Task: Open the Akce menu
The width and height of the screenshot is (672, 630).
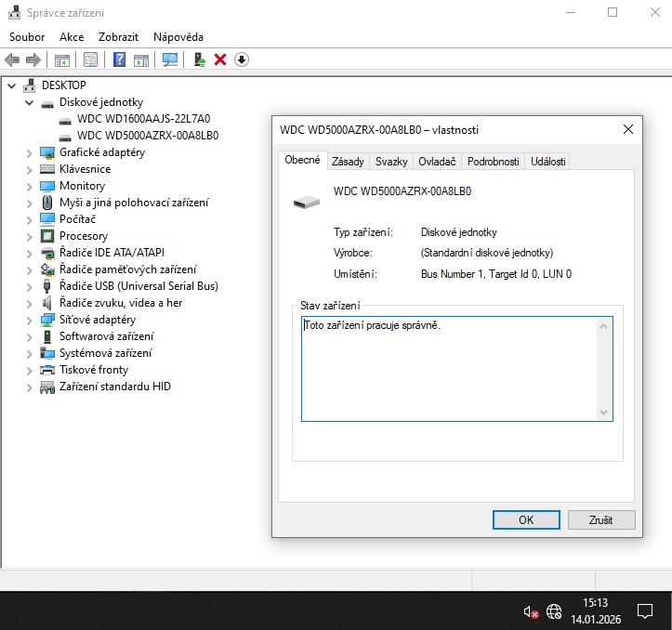Action: [x=72, y=37]
